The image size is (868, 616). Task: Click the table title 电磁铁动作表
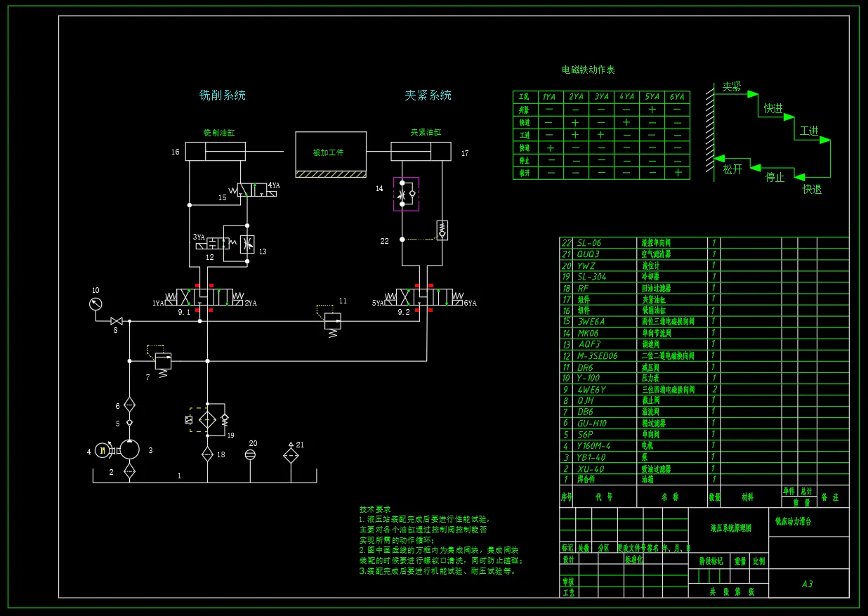click(x=588, y=70)
